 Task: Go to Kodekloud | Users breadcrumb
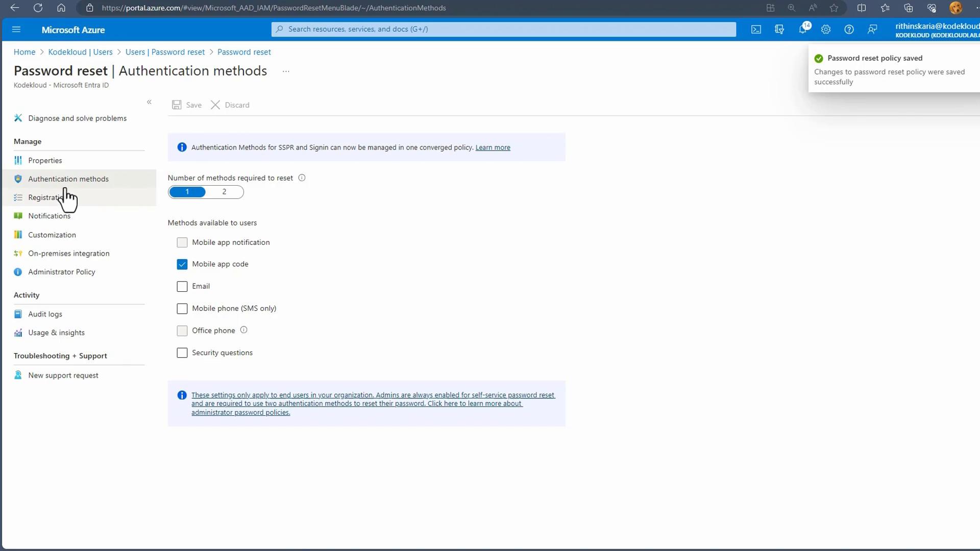[80, 52]
